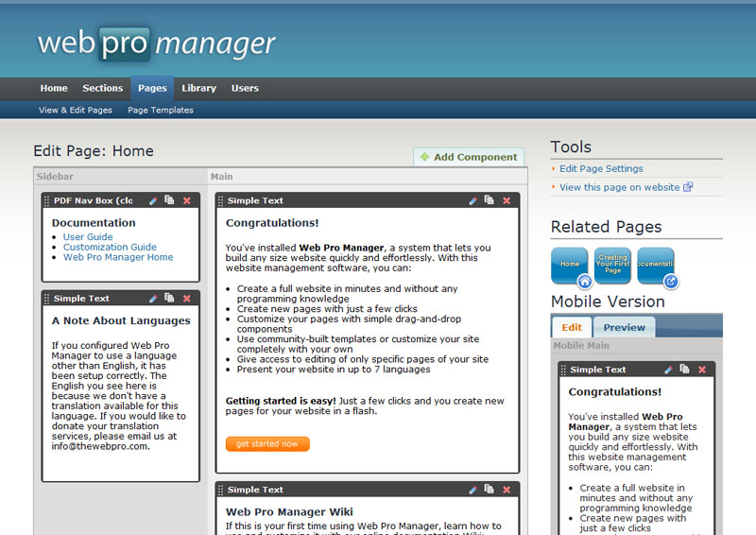
Task: Open the Sections menu
Action: coord(103,88)
